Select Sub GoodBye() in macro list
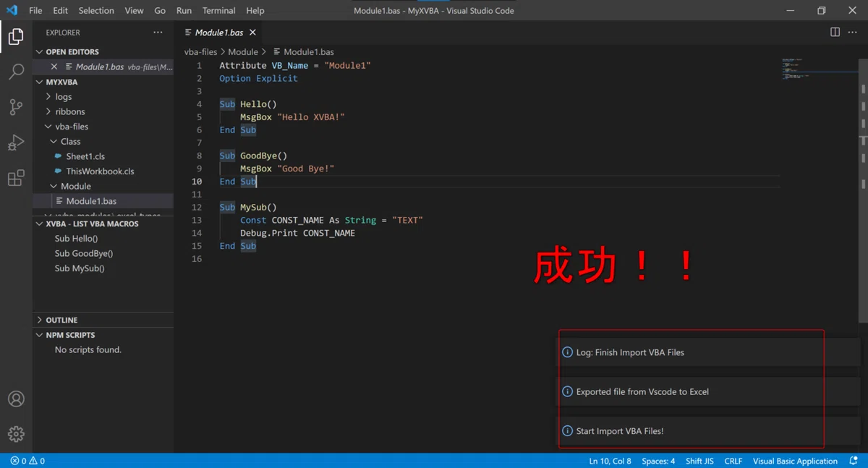Image resolution: width=868 pixels, height=468 pixels. point(84,254)
